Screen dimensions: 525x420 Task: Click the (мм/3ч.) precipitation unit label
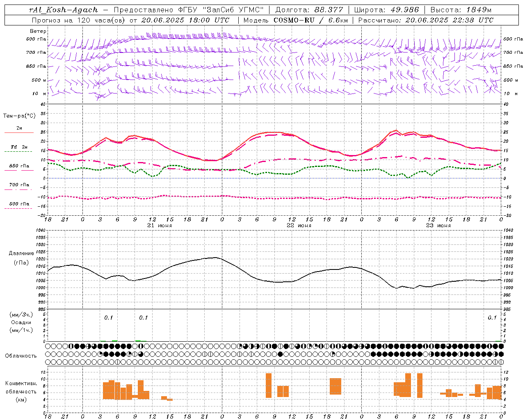click(x=21, y=315)
